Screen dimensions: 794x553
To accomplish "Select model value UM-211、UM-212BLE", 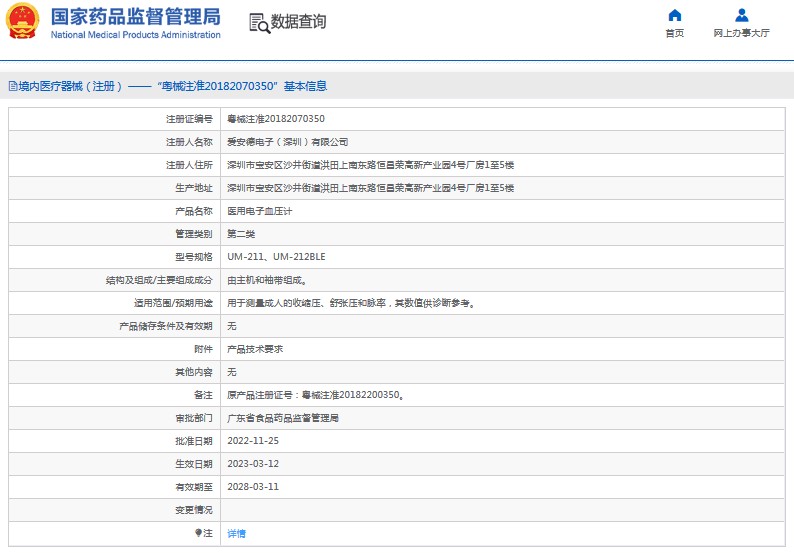I will (x=276, y=257).
